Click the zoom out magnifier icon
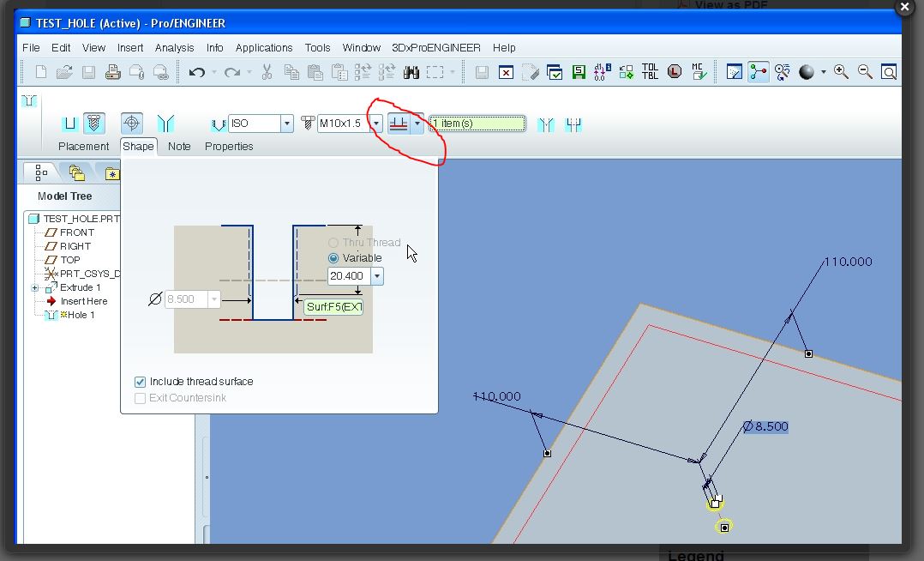Image resolution: width=924 pixels, height=561 pixels. pos(865,72)
